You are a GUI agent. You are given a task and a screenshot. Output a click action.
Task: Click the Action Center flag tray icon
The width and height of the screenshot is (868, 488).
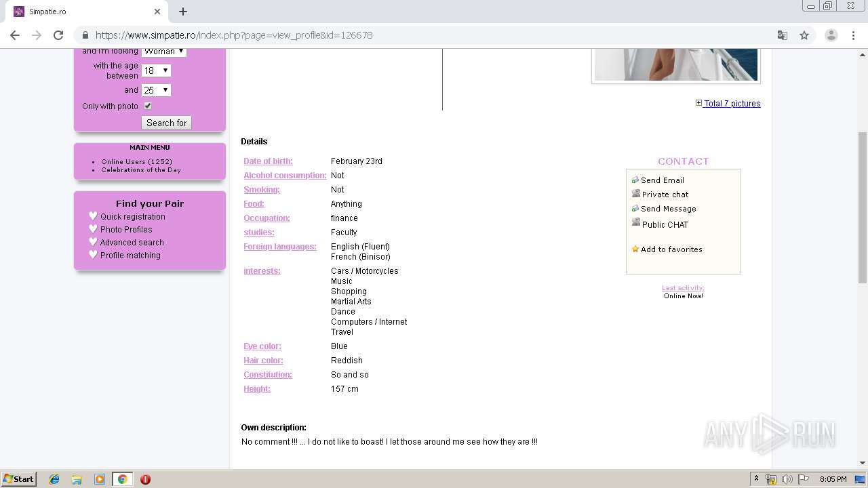[804, 479]
